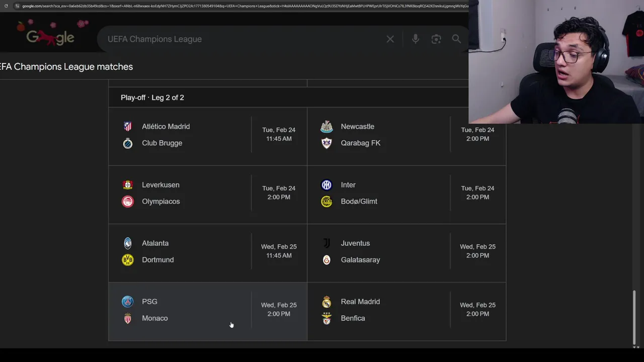Screen dimensions: 644x362
Task: Reload page using browser refresh icon
Action: pos(6,6)
